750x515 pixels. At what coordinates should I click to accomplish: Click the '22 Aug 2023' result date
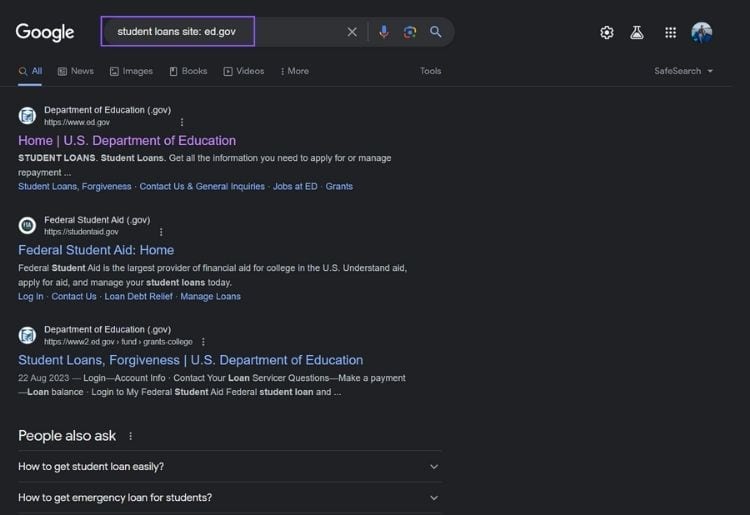coord(44,378)
